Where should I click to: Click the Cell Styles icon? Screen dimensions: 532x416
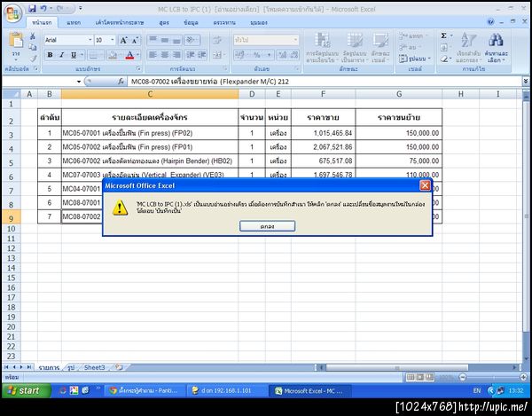pos(380,41)
